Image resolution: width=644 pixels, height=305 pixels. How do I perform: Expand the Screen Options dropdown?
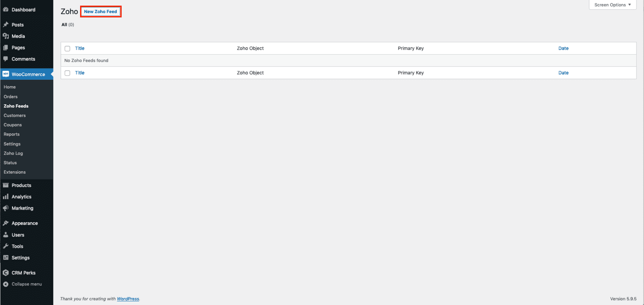click(612, 5)
